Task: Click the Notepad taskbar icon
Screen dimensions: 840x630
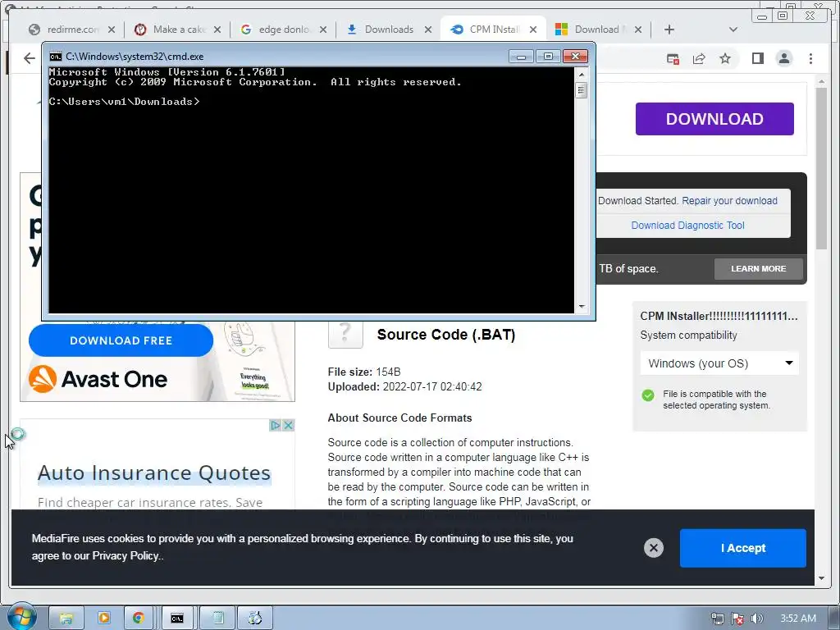Action: 218,619
